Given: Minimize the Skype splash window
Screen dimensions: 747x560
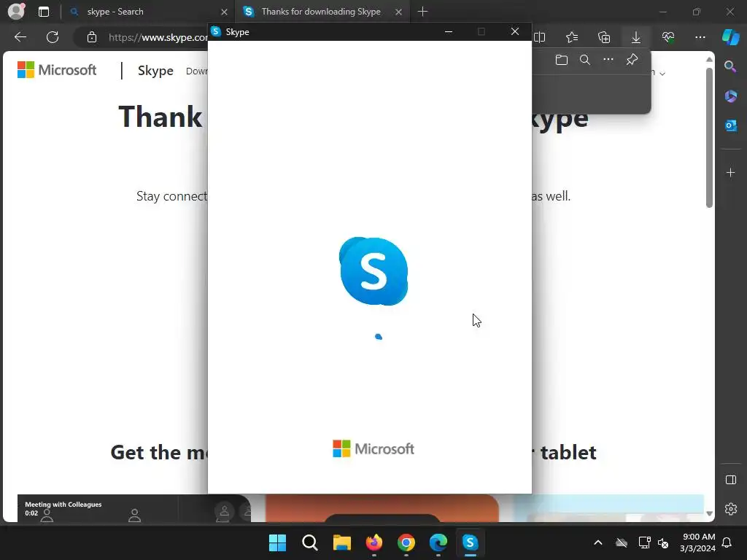Looking at the screenshot, I should (449, 31).
